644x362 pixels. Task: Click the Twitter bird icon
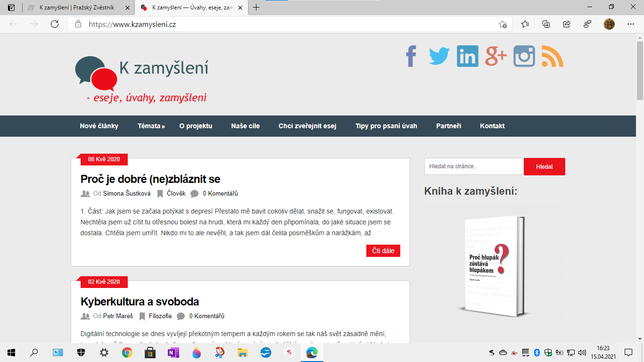(x=438, y=57)
